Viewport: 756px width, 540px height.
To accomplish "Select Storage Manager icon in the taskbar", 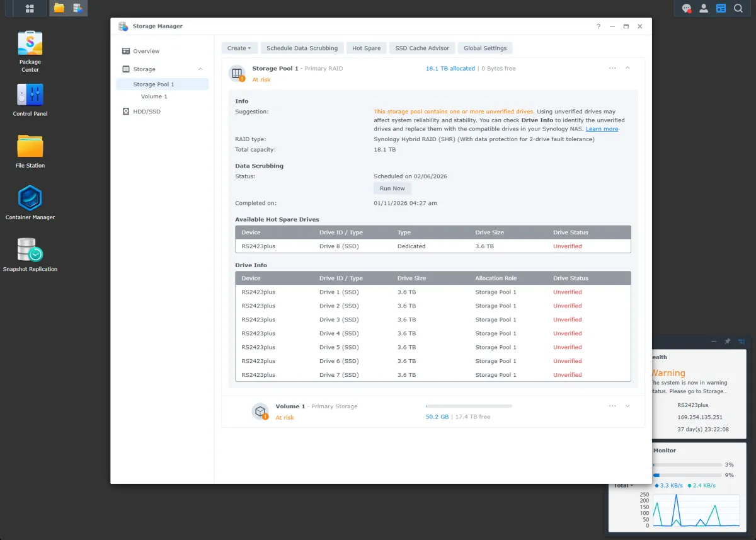I will (x=78, y=8).
